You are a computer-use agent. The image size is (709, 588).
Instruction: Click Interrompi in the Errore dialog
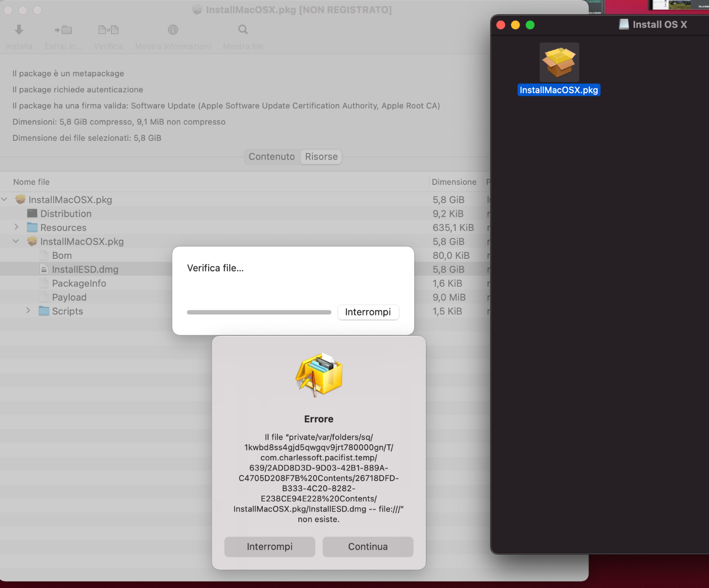pyautogui.click(x=270, y=547)
